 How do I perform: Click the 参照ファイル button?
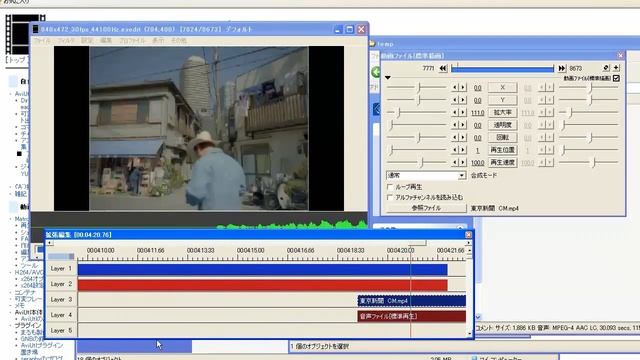point(426,208)
